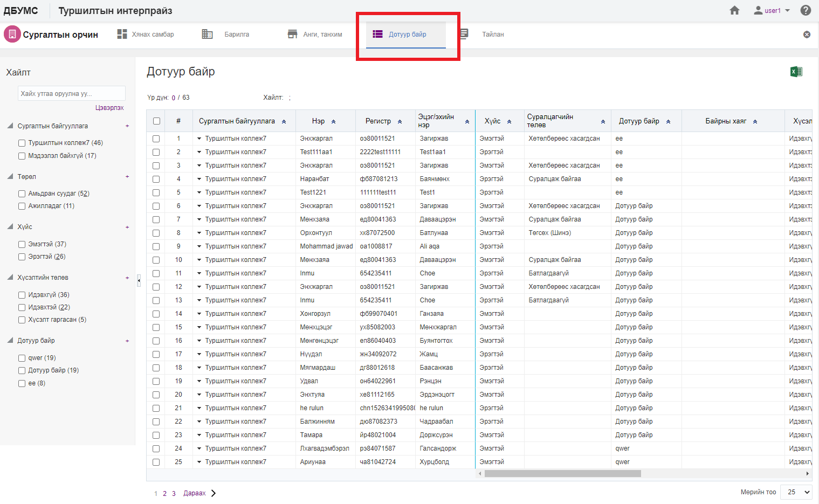
Task: Collapse the filter sidebar with the arrow handle
Action: (139, 280)
